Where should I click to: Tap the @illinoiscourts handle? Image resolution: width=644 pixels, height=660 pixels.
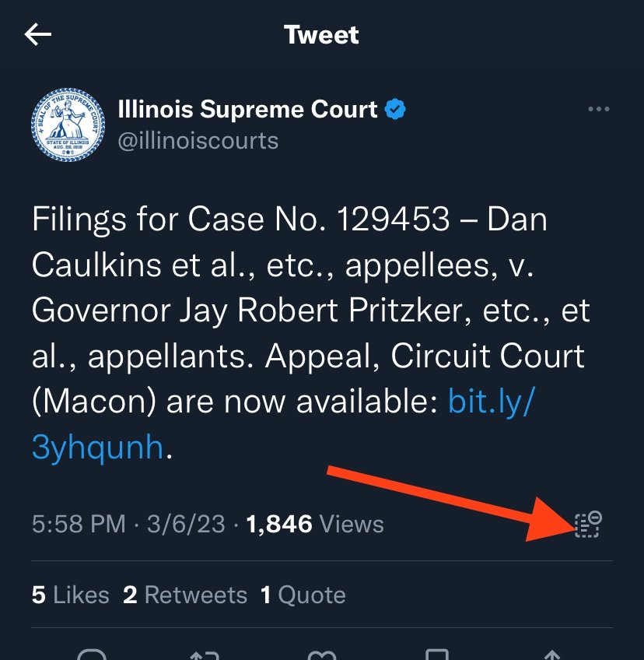pos(198,141)
